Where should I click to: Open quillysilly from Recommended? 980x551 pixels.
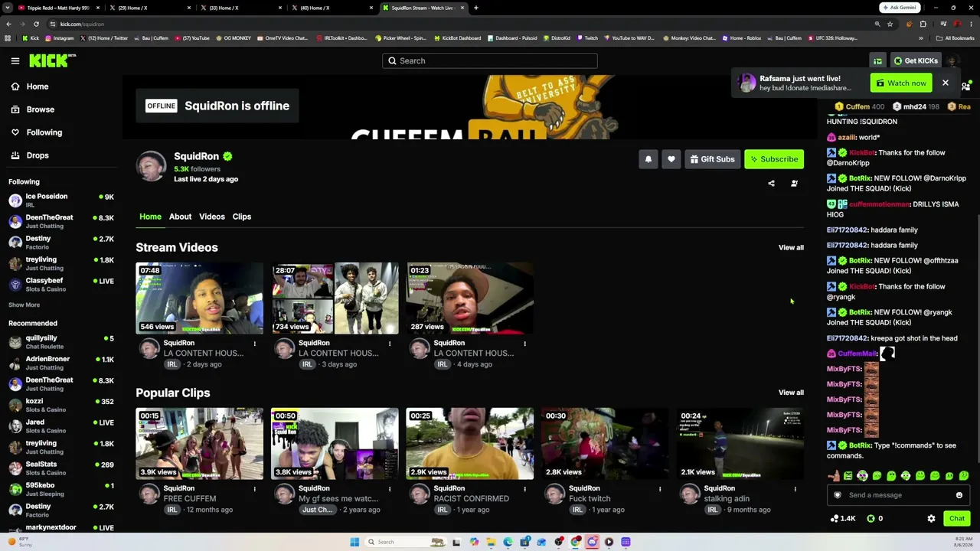[61, 342]
